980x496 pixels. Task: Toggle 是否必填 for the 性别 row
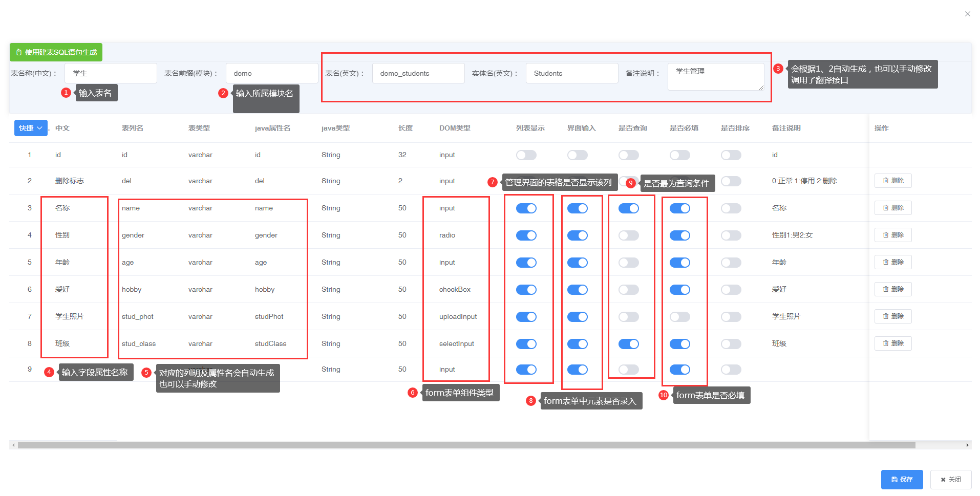[680, 235]
